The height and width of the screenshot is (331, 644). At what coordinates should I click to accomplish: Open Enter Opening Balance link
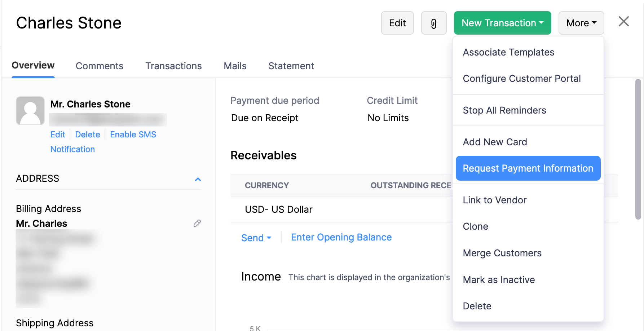point(341,237)
